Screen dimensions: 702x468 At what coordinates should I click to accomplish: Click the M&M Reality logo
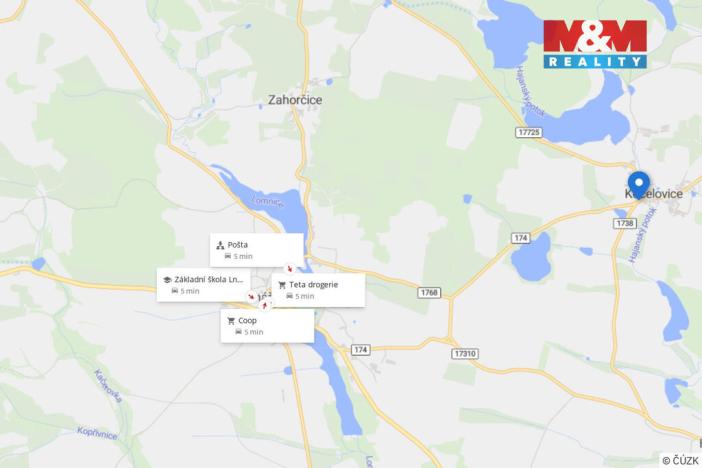click(x=595, y=44)
